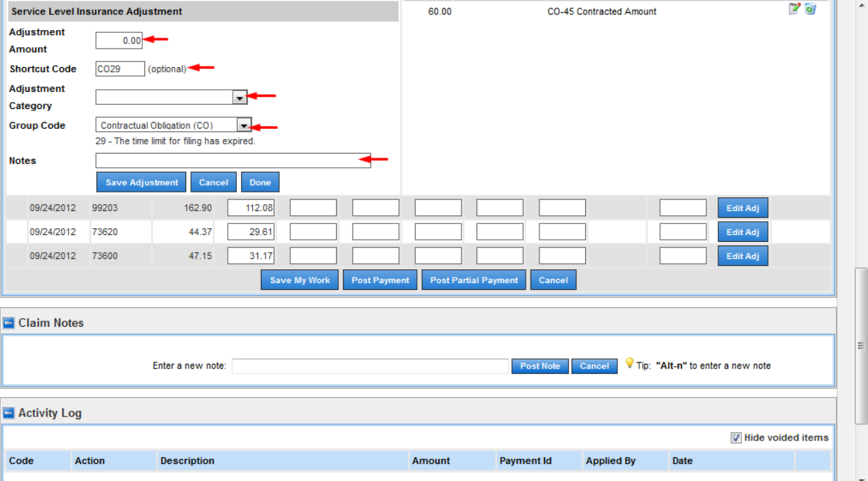This screenshot has width=868, height=481.
Task: Click the lightbulb tip icon
Action: [629, 364]
